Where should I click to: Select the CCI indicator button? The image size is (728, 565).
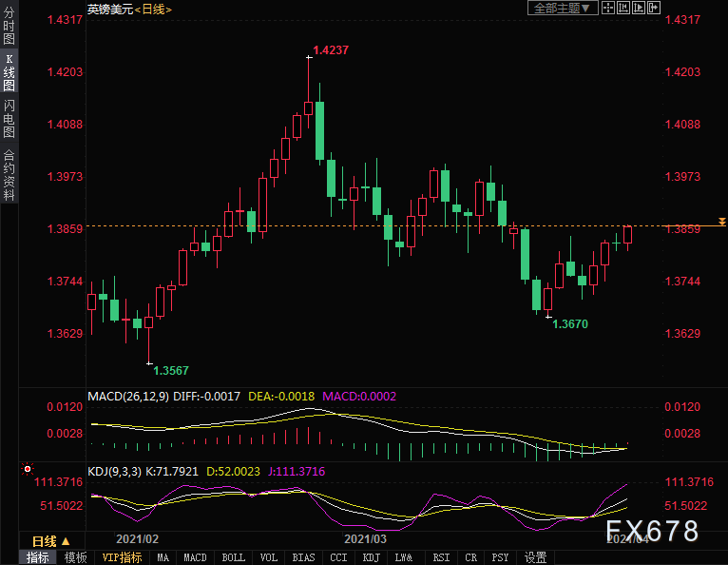(x=338, y=557)
